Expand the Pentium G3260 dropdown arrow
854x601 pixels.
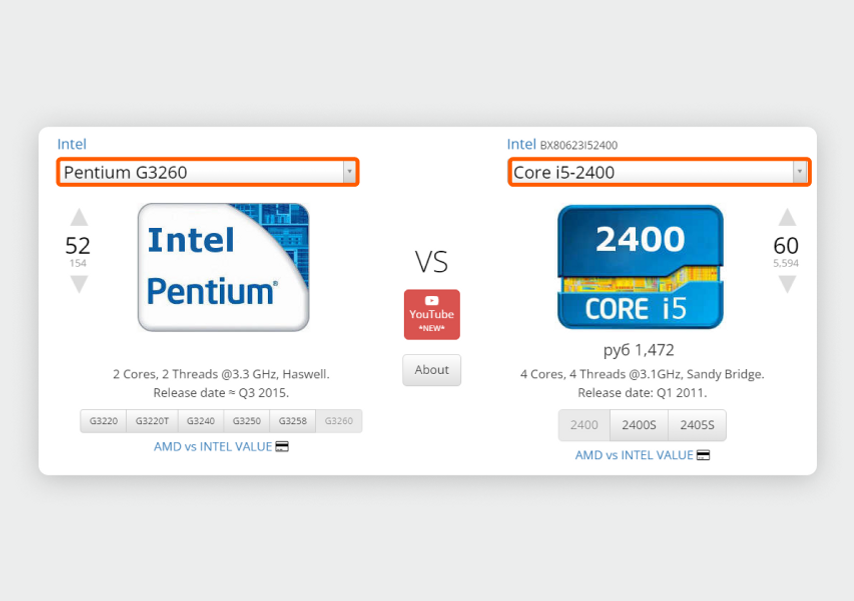[350, 172]
